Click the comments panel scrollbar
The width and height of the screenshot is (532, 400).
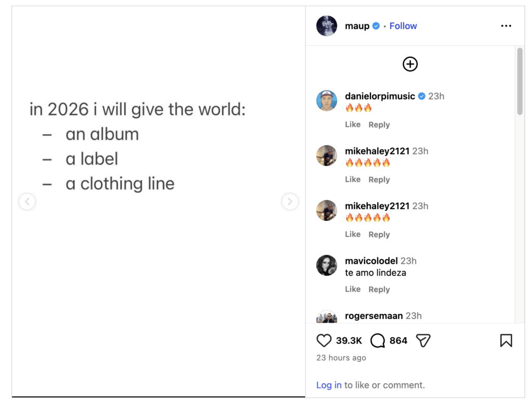click(x=520, y=81)
